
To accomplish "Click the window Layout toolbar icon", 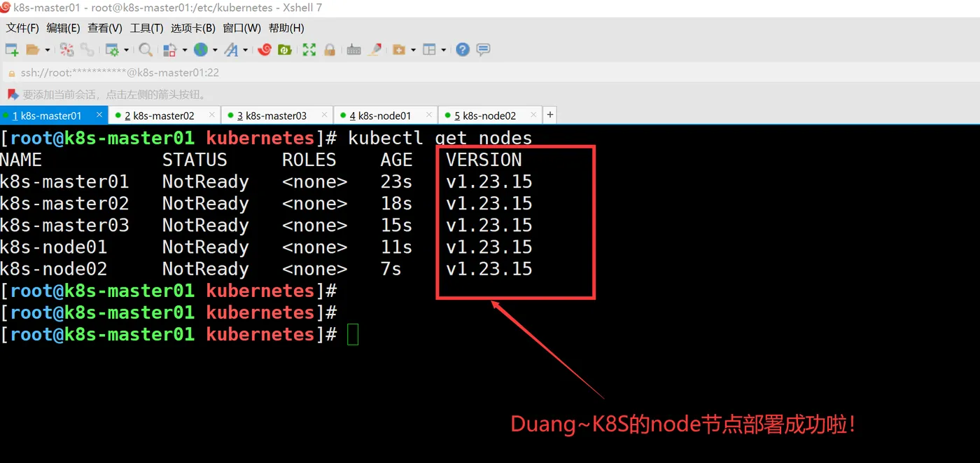I will (x=429, y=50).
